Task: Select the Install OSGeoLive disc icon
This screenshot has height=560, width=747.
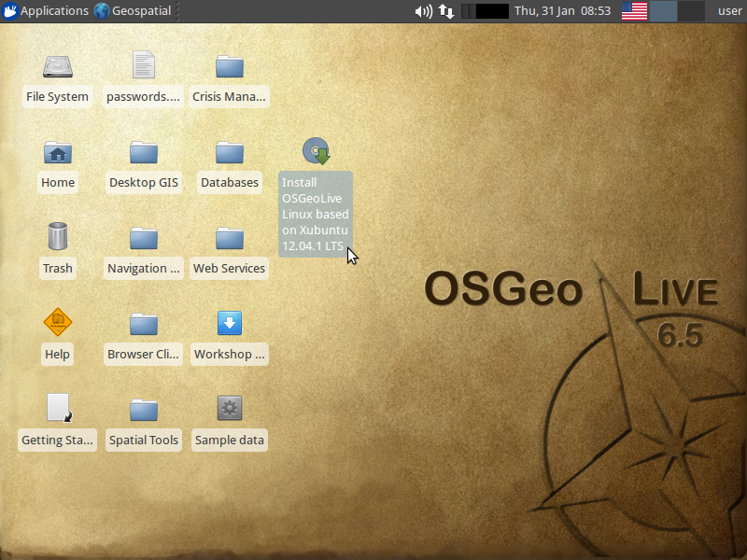Action: [x=317, y=151]
